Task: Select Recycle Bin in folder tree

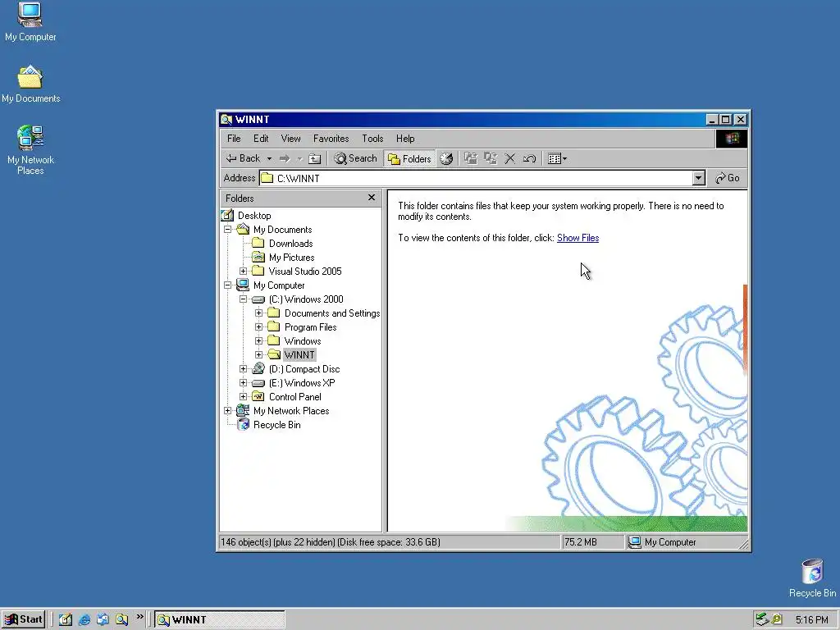Action: (277, 425)
